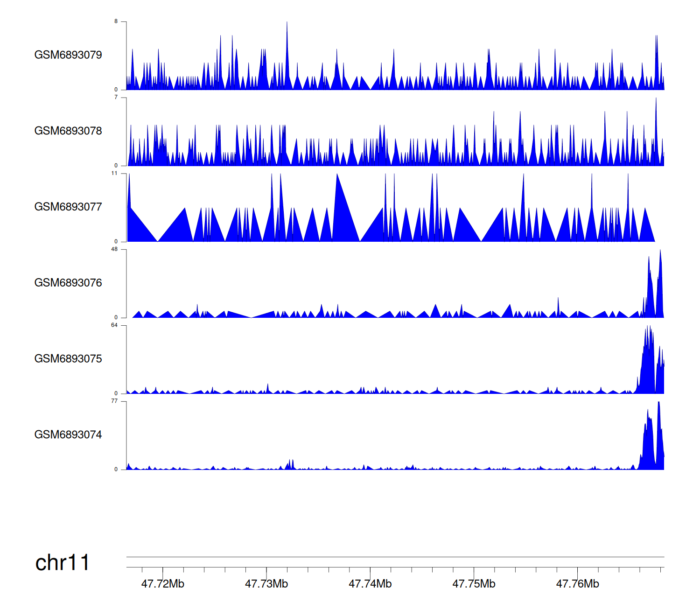Click the 47.72Mb axis tick label
This screenshot has height=616, width=700.
[163, 584]
